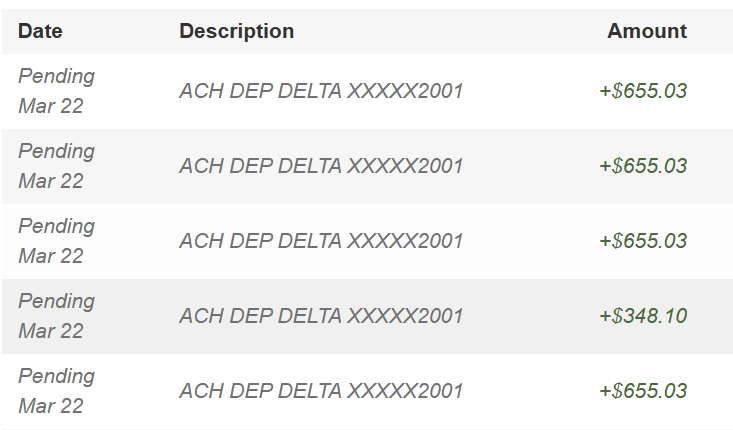Open the first ACH DEP DELTA transaction description
The image size is (733, 430).
[x=321, y=91]
